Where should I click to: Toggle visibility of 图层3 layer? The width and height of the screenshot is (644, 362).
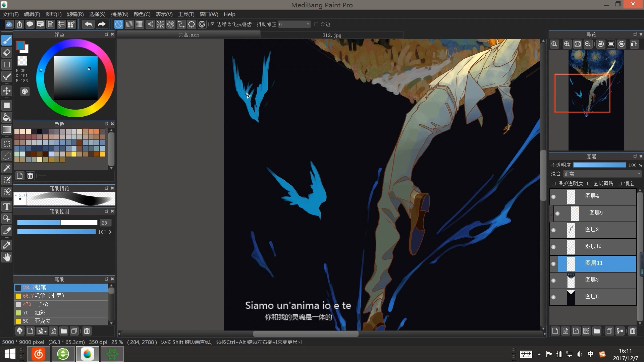point(554,280)
